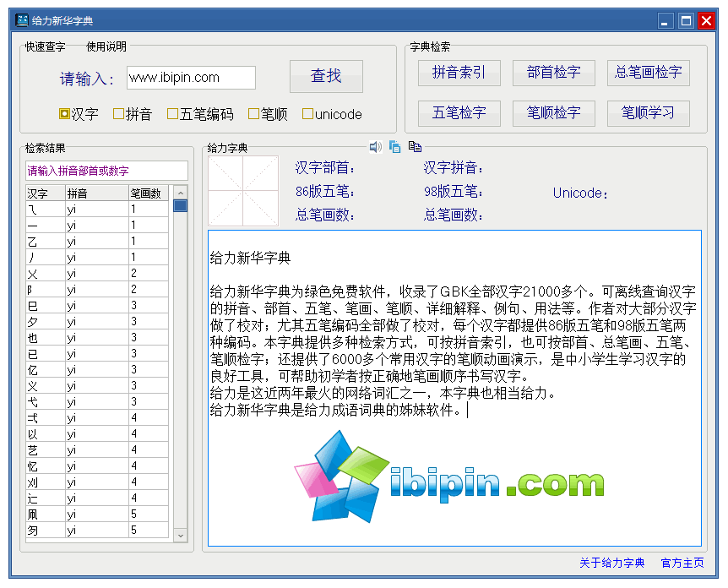
Task: Open 部首检字 lookup
Action: click(553, 73)
